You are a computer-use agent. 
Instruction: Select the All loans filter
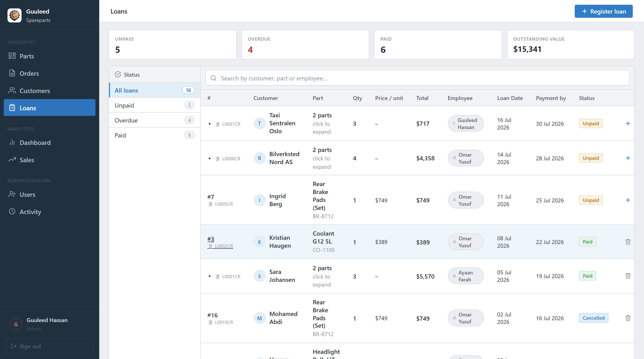pos(155,90)
